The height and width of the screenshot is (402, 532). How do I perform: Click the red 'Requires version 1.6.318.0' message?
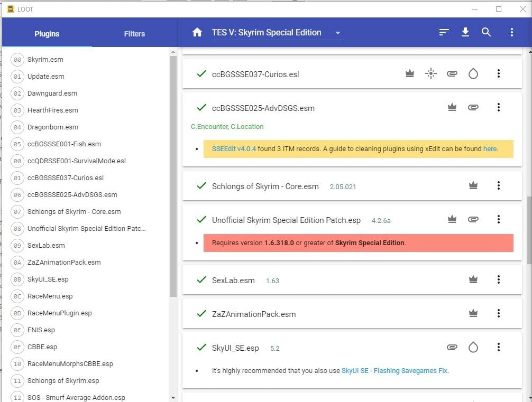click(x=359, y=242)
